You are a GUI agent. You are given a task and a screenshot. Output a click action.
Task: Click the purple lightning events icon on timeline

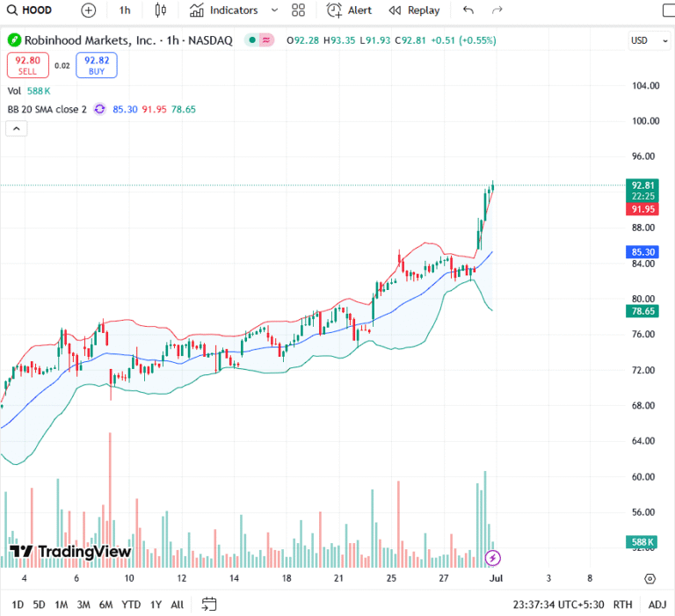pos(492,558)
